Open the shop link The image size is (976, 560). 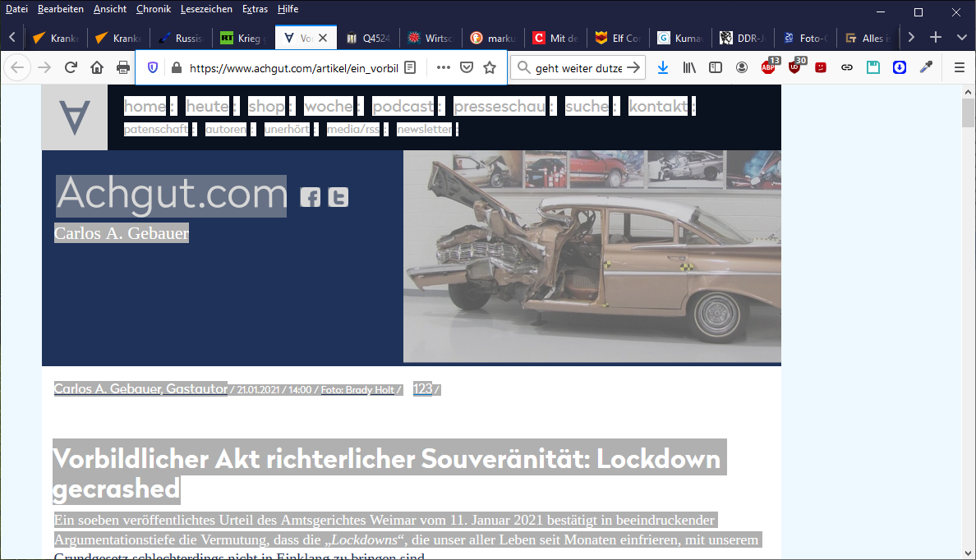(x=266, y=107)
